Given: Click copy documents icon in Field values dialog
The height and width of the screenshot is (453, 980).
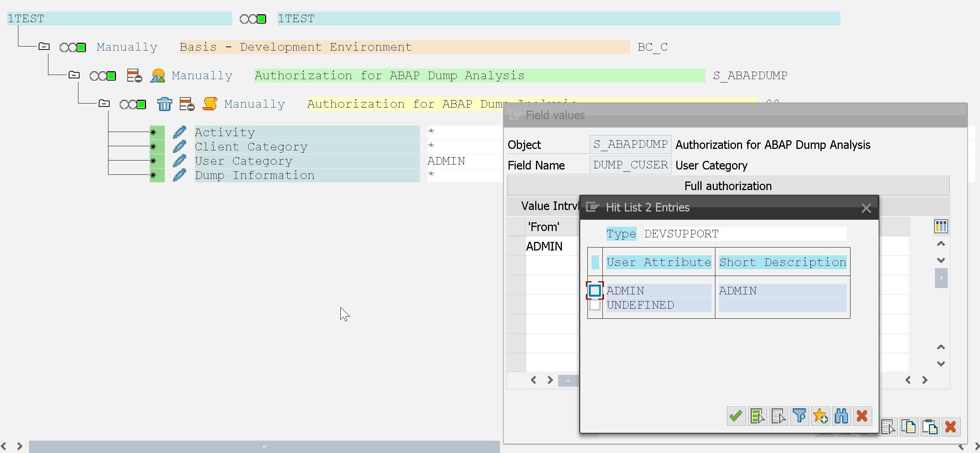Looking at the screenshot, I should (909, 427).
